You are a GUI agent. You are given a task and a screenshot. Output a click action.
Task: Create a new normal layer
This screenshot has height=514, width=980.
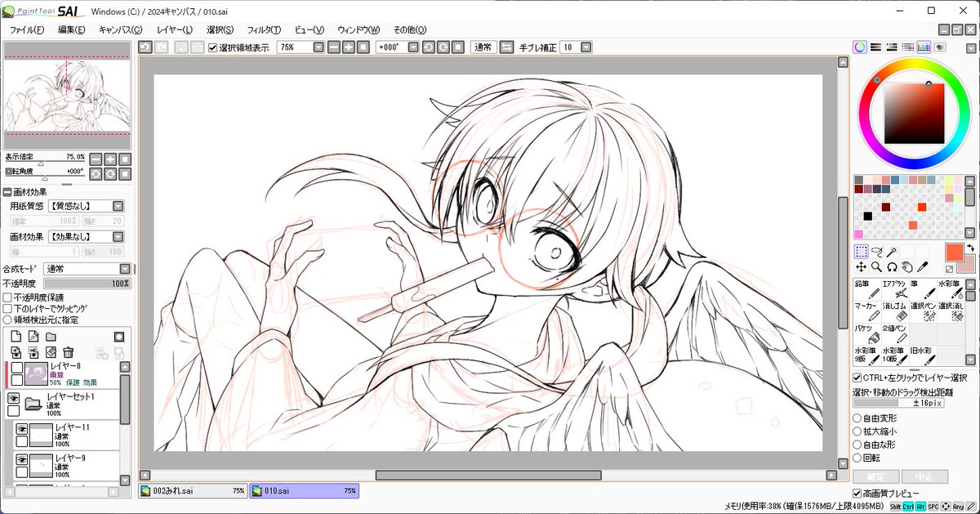(15, 337)
